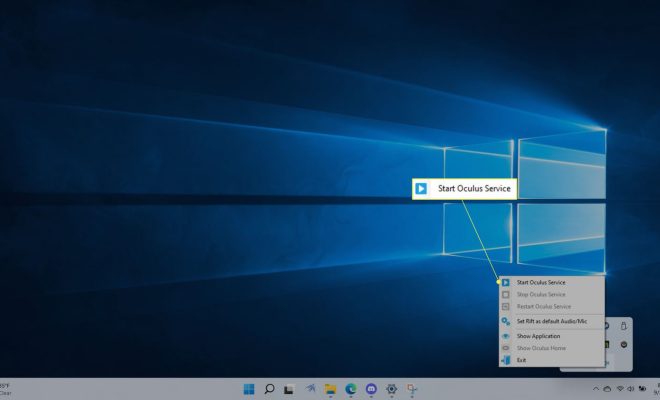Click the round dark icon in tray overflow
The height and width of the screenshot is (400, 660).
click(624, 345)
